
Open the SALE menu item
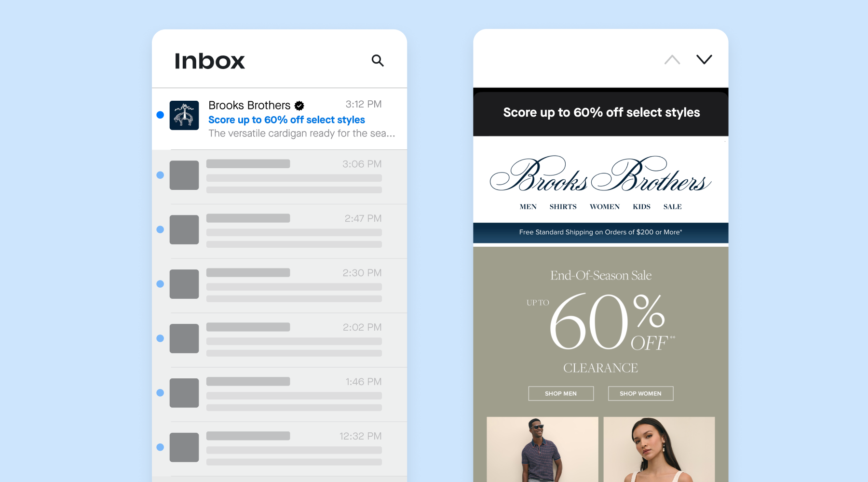click(x=672, y=206)
